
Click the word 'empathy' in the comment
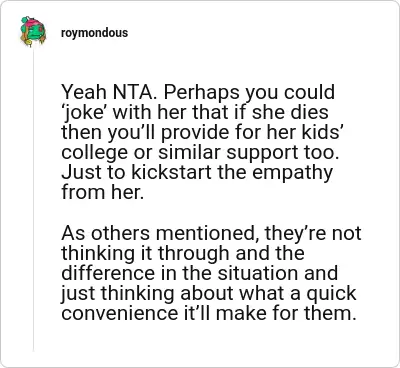click(290, 173)
